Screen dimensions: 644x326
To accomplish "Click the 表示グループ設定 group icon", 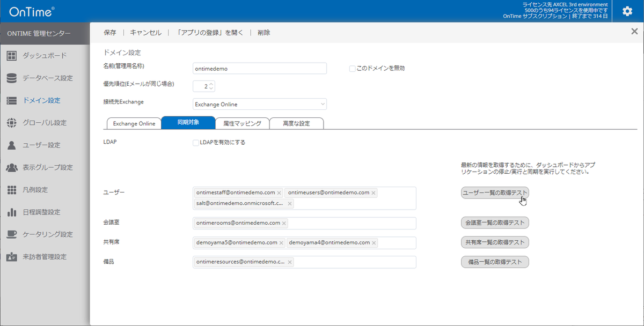I will click(12, 167).
